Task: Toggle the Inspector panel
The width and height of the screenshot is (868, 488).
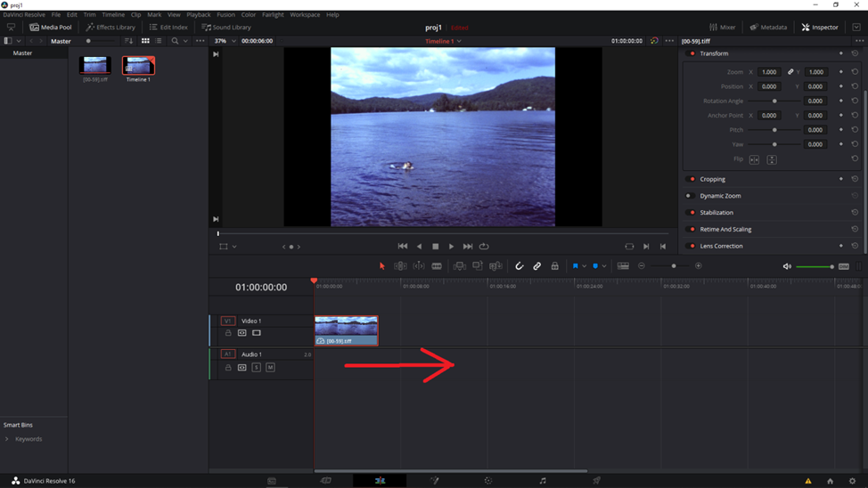Action: click(x=820, y=27)
